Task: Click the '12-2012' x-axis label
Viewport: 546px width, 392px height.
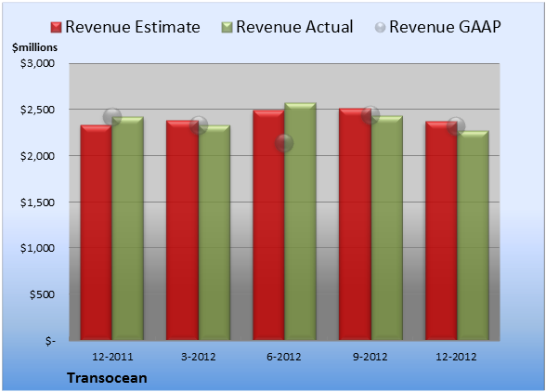Action: 456,357
